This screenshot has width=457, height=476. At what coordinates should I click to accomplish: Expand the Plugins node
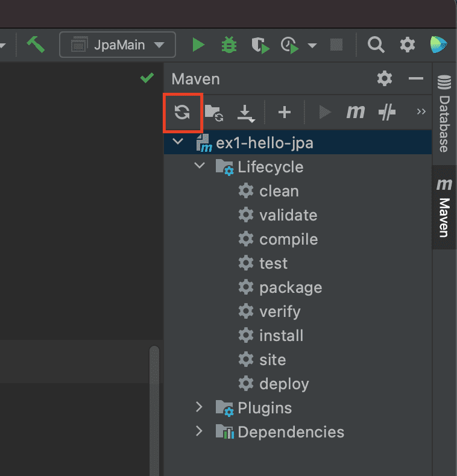(200, 407)
